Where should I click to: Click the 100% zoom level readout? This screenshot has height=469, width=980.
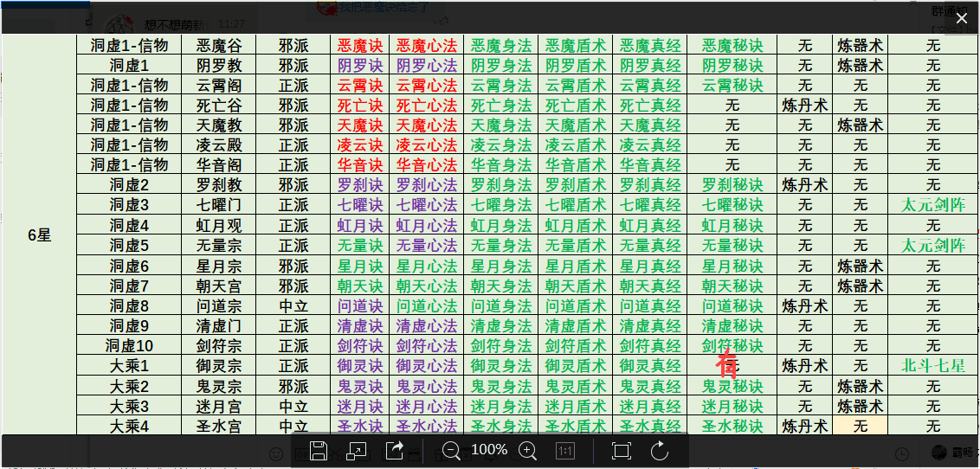click(489, 450)
